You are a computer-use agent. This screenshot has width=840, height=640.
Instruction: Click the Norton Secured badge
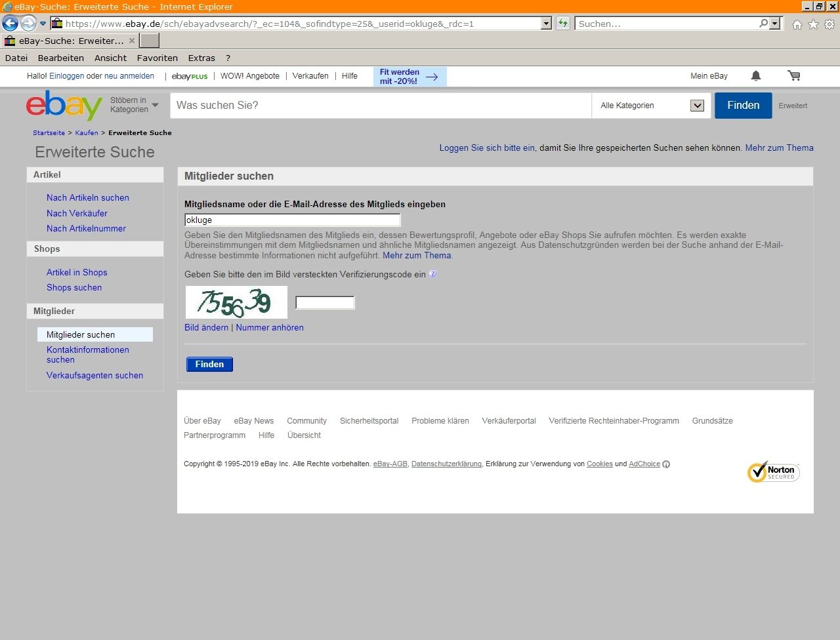[x=774, y=472]
